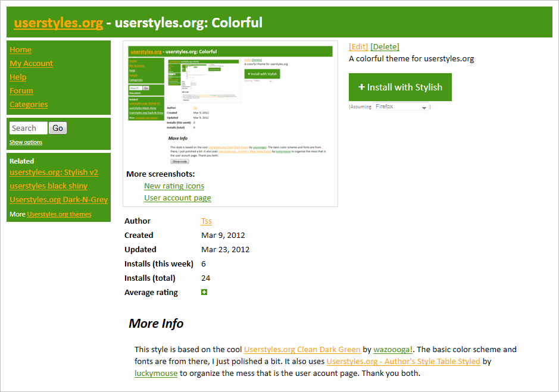Browse Categories in the sidebar

[29, 105]
